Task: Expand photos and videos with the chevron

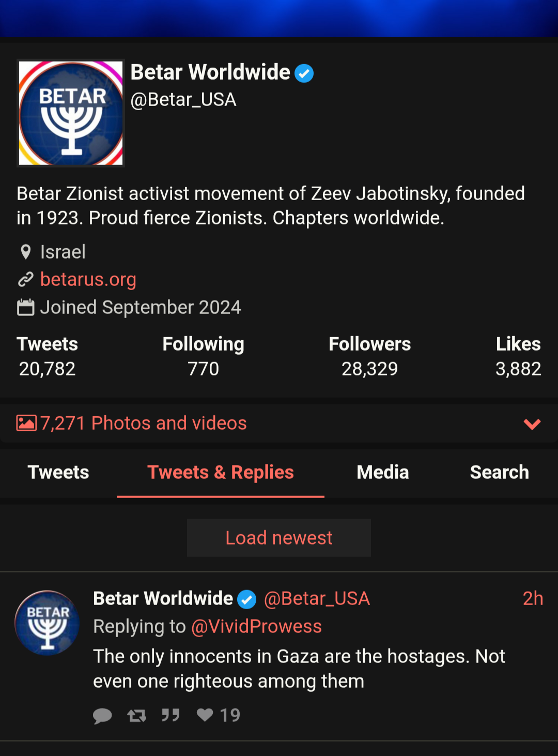Action: (x=532, y=424)
